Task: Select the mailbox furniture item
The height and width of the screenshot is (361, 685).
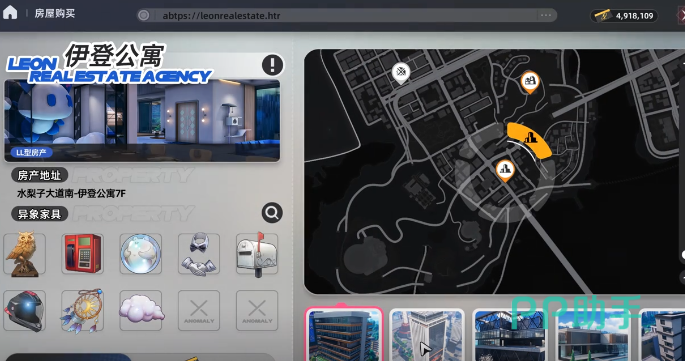Action: pos(257,254)
